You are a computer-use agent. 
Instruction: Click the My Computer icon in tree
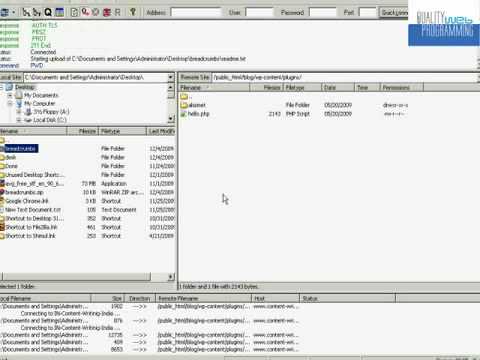tap(19, 104)
